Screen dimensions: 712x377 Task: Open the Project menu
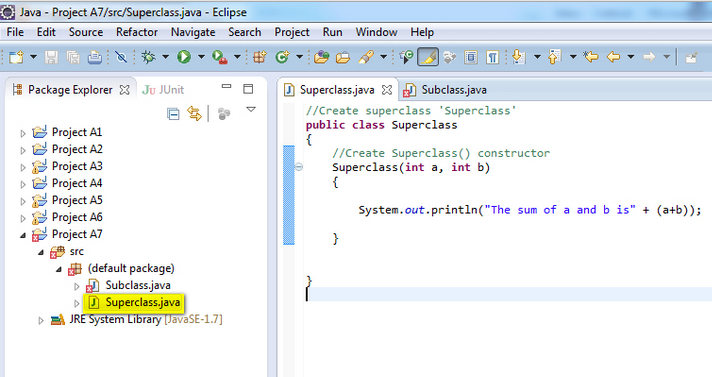pyautogui.click(x=292, y=32)
